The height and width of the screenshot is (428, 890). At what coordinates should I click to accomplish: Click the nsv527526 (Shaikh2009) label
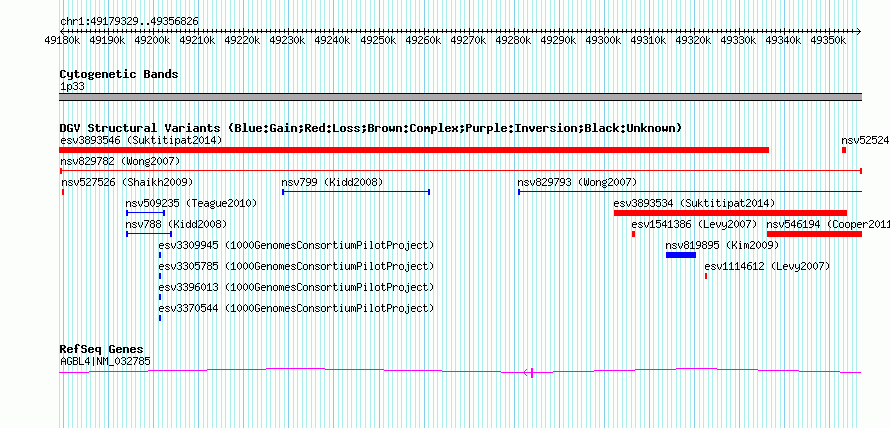pyautogui.click(x=127, y=182)
